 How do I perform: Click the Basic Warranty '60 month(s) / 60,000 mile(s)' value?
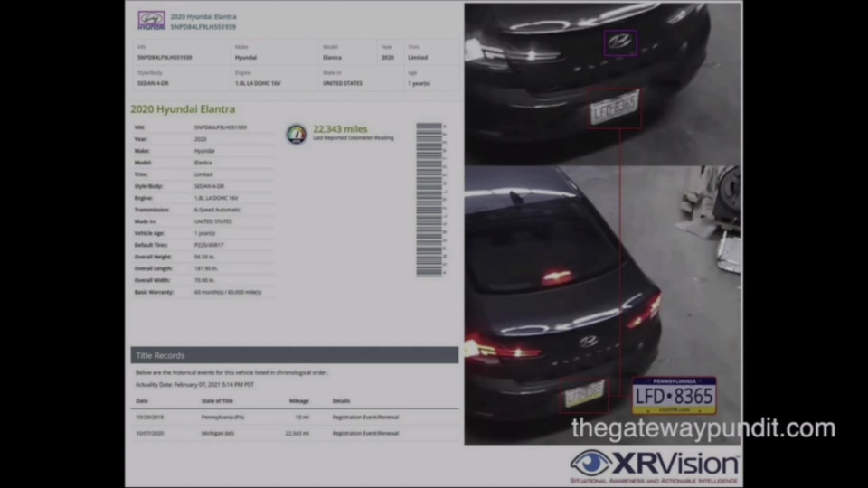click(228, 292)
